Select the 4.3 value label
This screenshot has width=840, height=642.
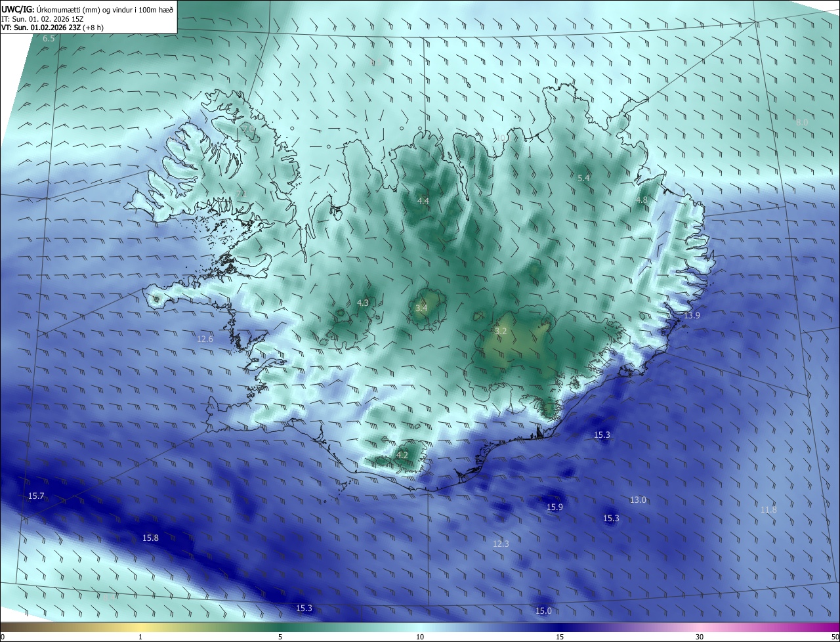[x=363, y=303]
